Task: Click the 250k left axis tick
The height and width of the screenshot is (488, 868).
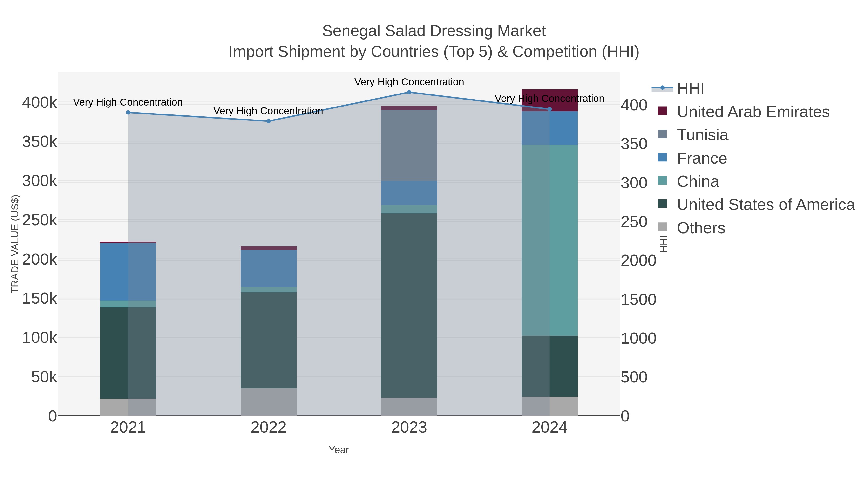Action: (x=40, y=220)
